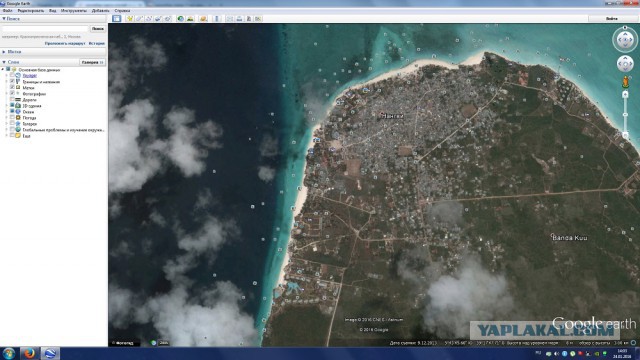Click the Save Image toolbar icon
Viewport: 640px width, 360px height.
[x=249, y=18]
